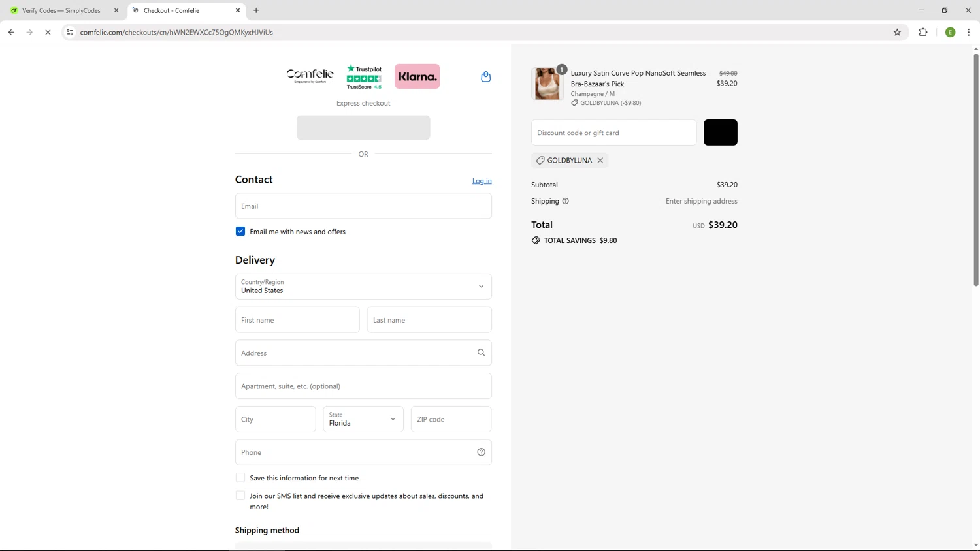Click the City field
Image resolution: width=980 pixels, height=551 pixels.
pos(276,419)
